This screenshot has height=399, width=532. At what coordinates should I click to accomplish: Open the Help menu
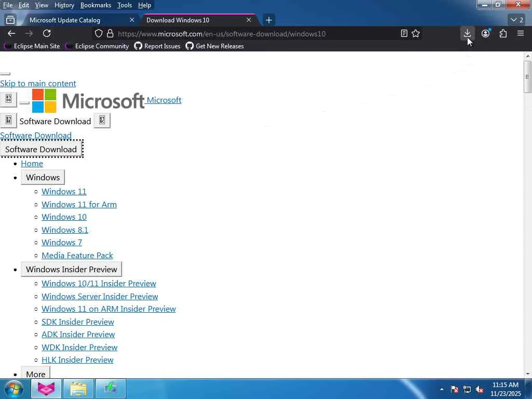click(144, 5)
